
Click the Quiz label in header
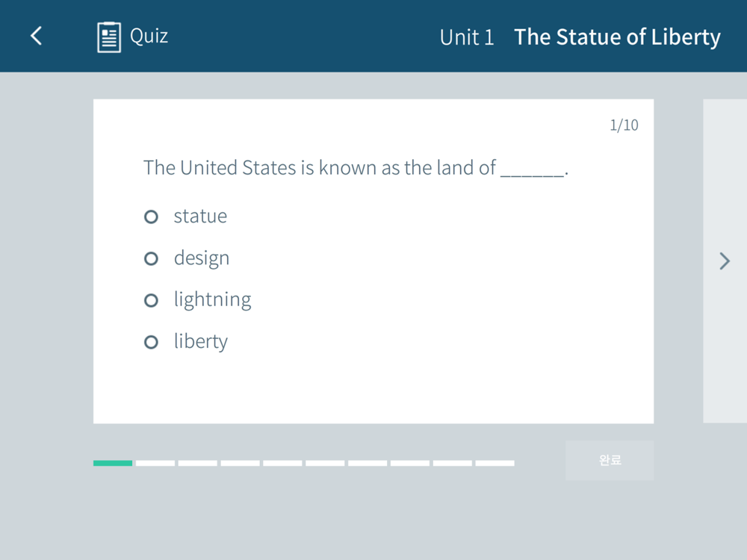[x=149, y=36]
